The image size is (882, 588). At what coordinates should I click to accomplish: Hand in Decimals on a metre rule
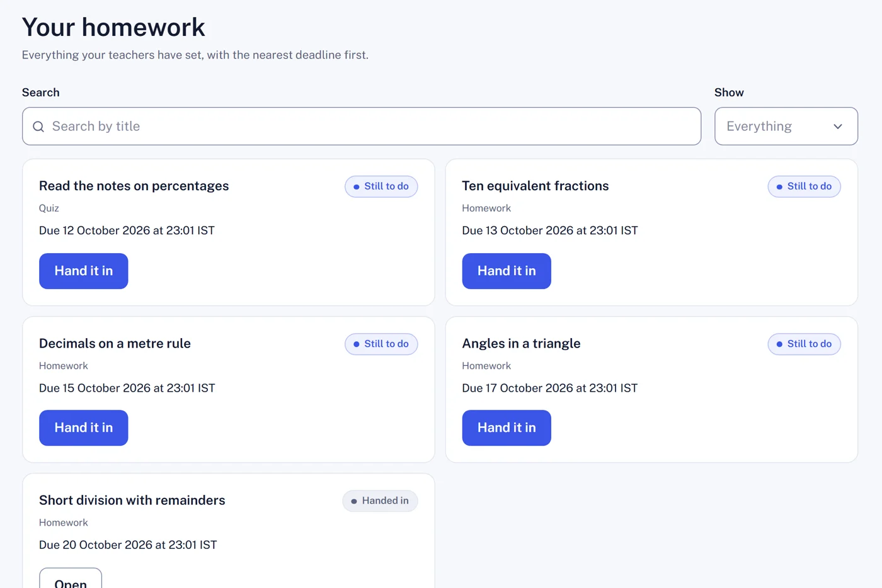click(x=84, y=428)
